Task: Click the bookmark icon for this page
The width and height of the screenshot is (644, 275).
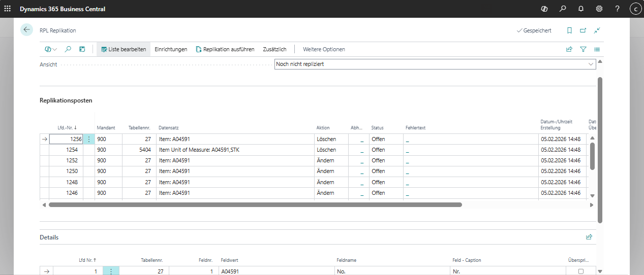Action: (569, 30)
